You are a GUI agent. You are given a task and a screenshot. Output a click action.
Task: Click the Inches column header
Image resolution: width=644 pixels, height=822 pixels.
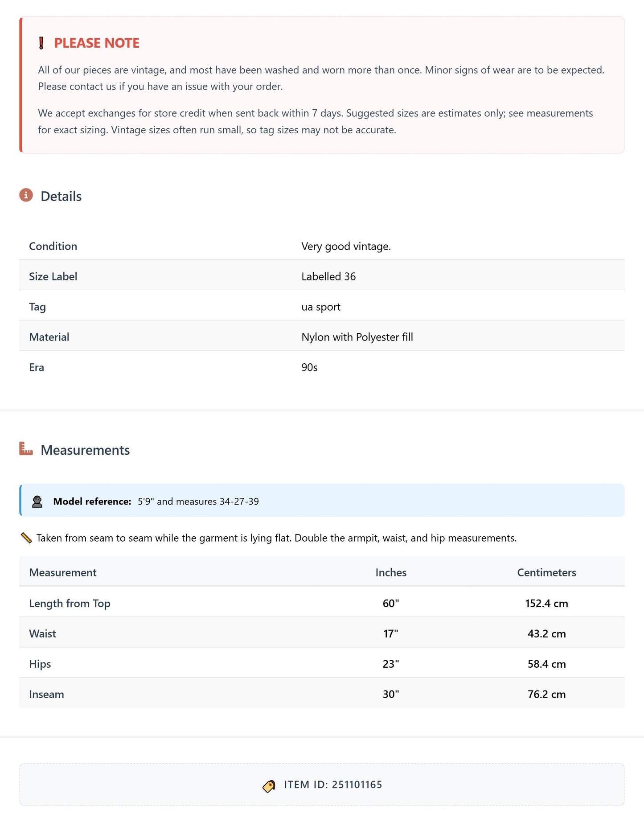391,573
